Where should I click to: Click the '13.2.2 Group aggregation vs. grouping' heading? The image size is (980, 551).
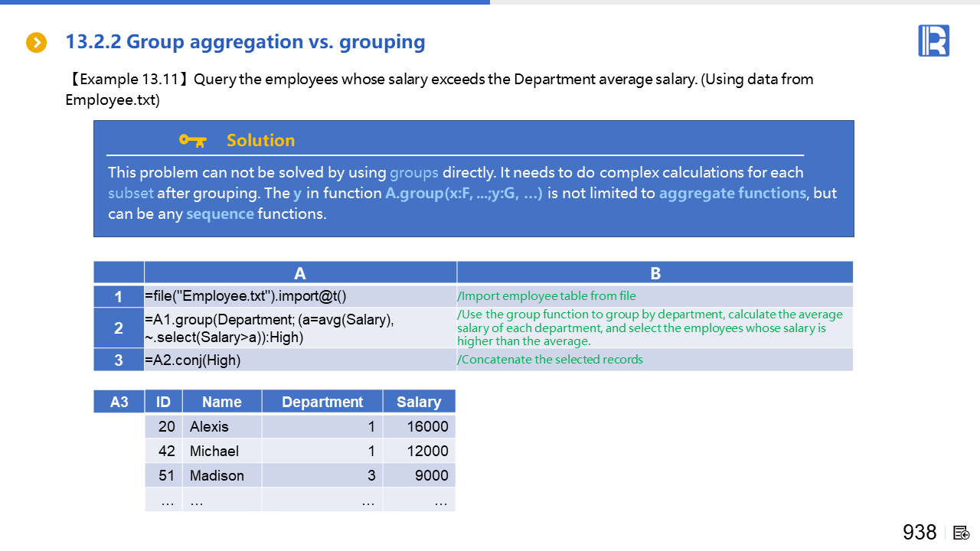click(245, 41)
